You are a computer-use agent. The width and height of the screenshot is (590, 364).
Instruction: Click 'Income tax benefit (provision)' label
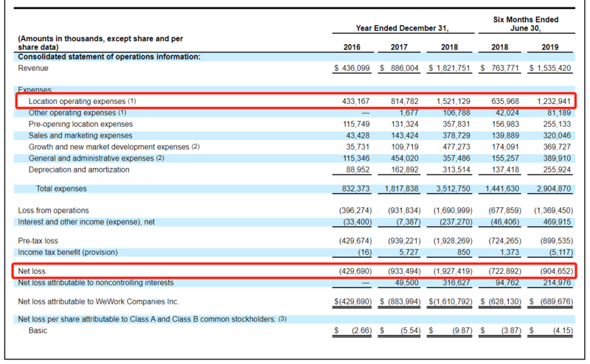click(68, 252)
